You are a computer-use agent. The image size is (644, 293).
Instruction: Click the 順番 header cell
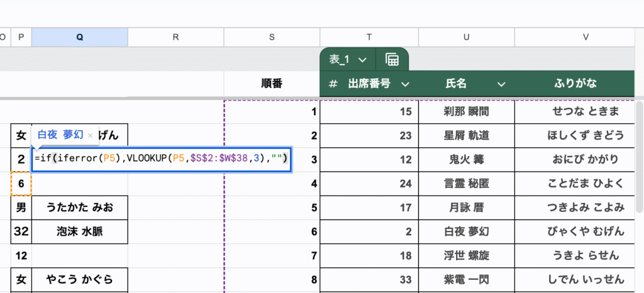tap(272, 84)
